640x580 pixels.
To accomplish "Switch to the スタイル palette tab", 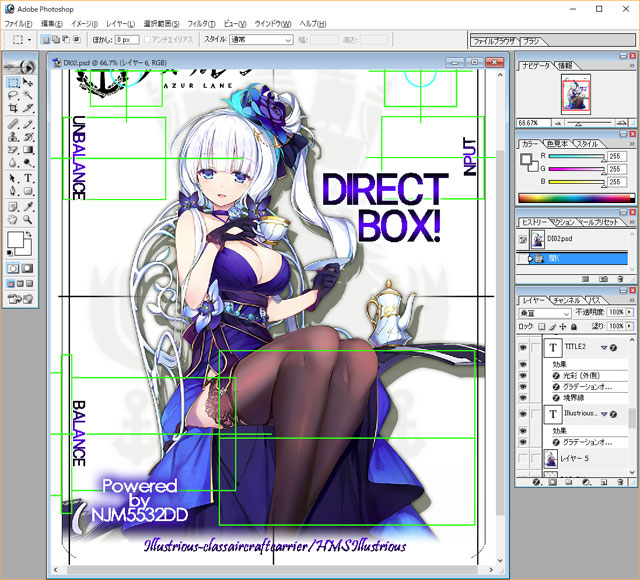I will coord(587,144).
